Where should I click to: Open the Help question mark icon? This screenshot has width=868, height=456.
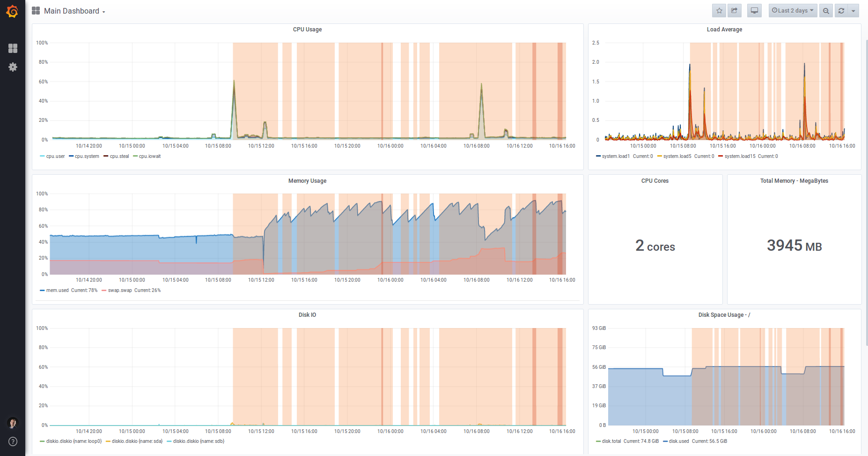point(13,441)
